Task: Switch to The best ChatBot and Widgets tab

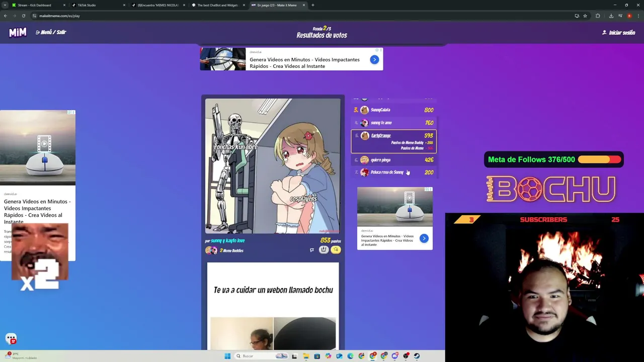Action: 217,5
